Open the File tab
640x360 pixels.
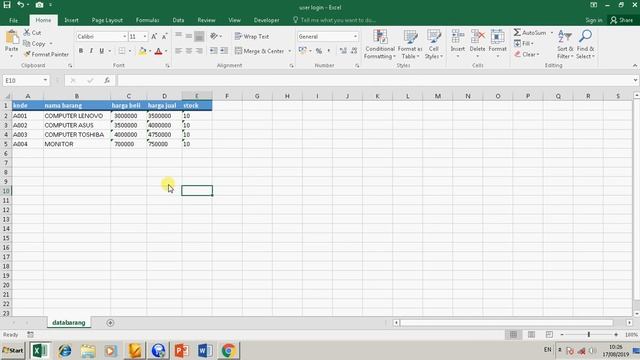point(13,20)
